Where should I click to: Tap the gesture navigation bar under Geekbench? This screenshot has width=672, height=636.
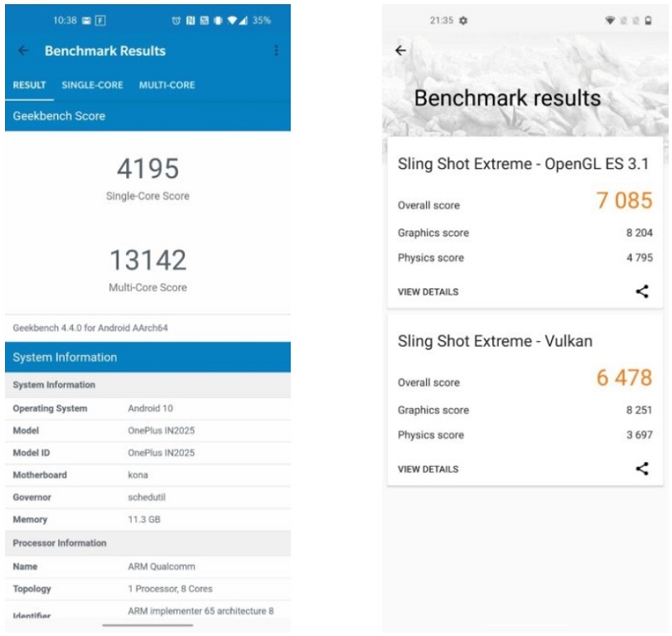[148, 625]
